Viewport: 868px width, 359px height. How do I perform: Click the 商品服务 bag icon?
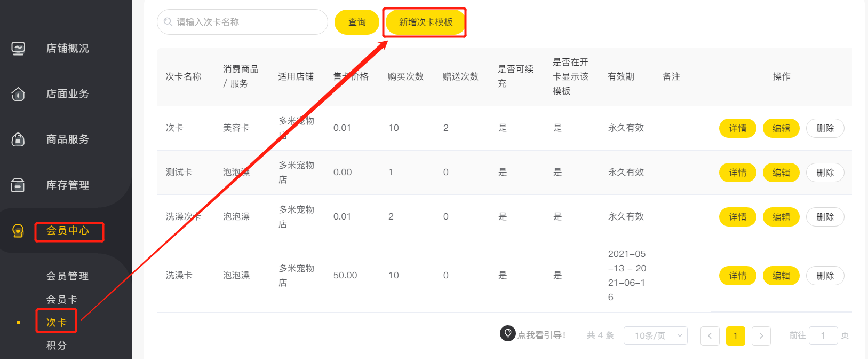[18, 139]
